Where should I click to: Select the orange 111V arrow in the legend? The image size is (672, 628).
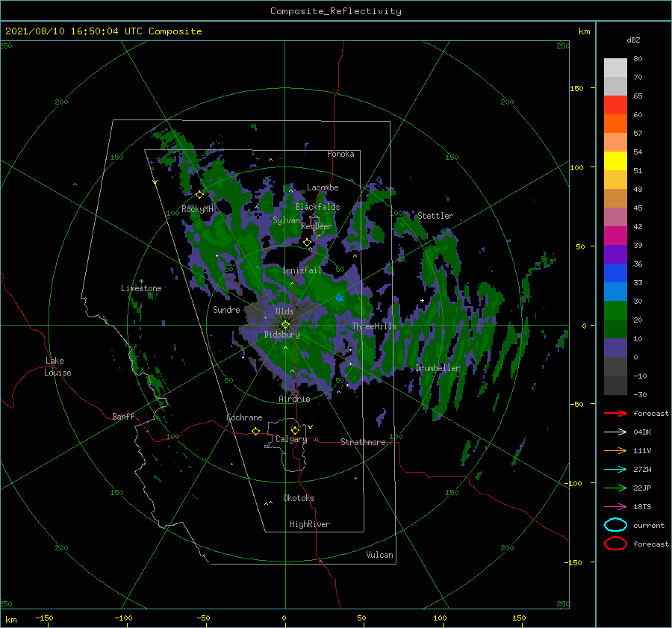pyautogui.click(x=615, y=450)
